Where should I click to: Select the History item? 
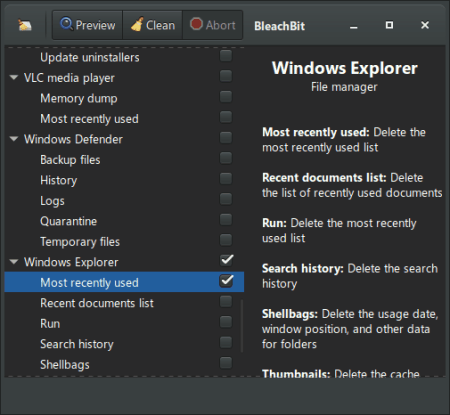(x=124, y=180)
